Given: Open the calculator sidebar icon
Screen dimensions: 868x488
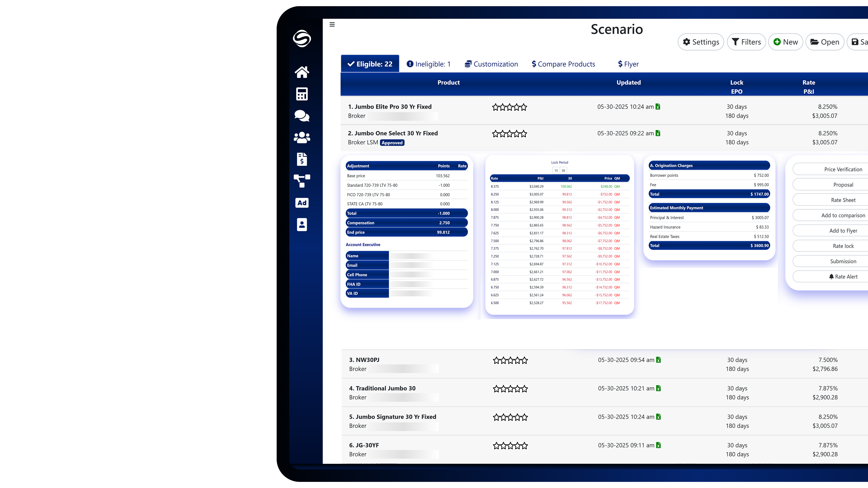Looking at the screenshot, I should pos(302,94).
